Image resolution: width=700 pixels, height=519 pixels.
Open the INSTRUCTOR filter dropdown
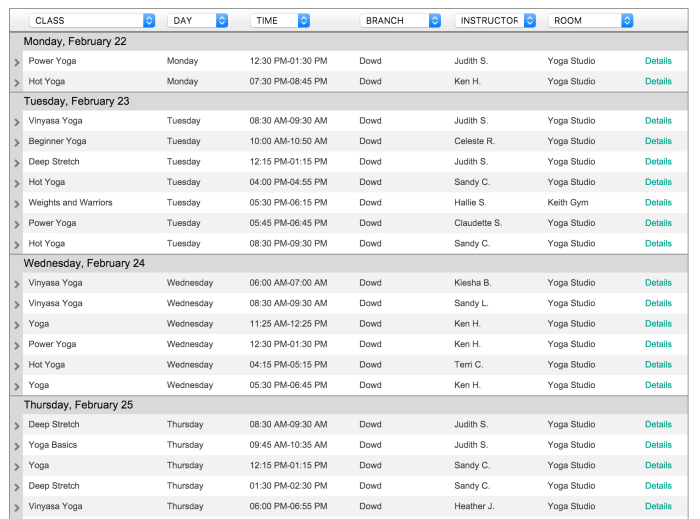tap(495, 20)
